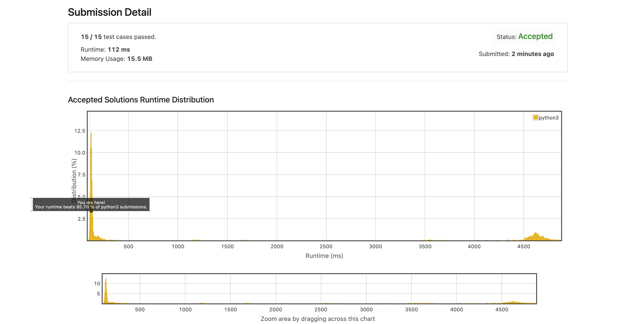644x324 pixels.
Task: Click the zoom area dragging hint text
Action: pos(317,319)
